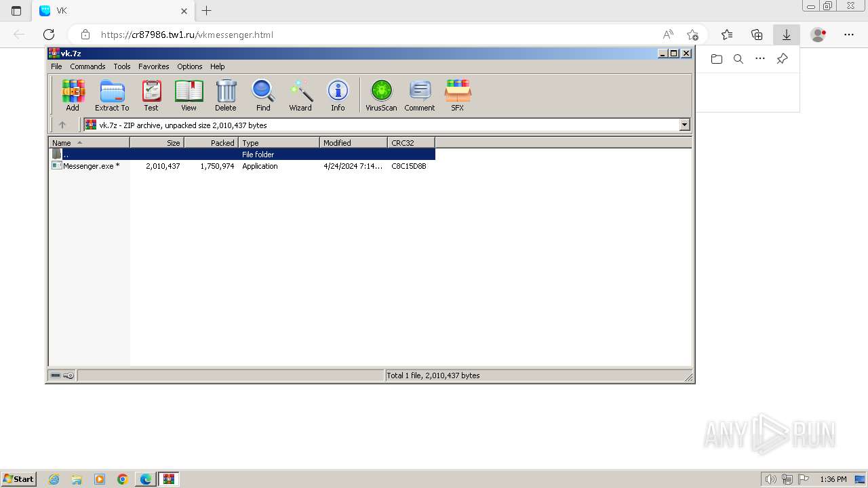
Task: Toggle Read aloud icon in address bar
Action: tap(668, 35)
